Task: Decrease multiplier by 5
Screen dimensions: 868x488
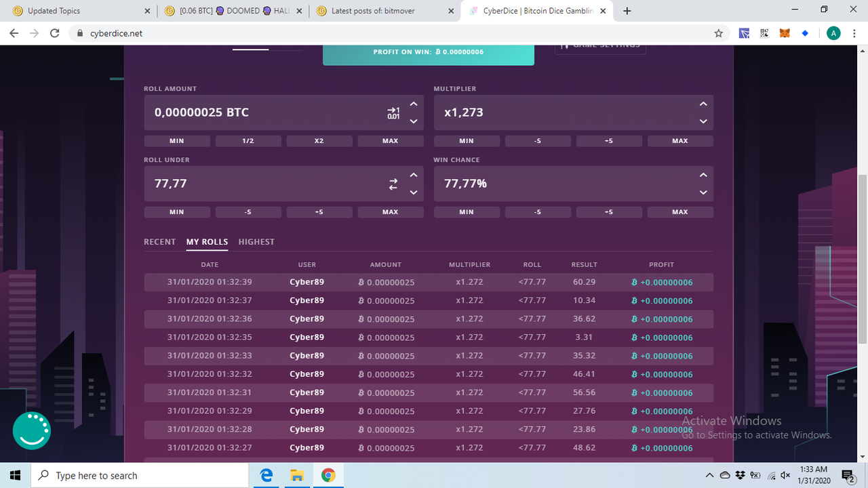Action: click(x=538, y=141)
